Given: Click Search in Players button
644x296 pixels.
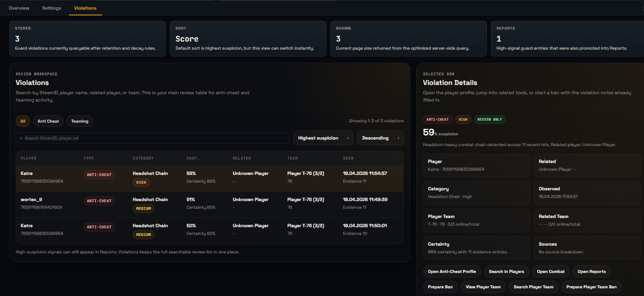Looking at the screenshot, I should 506,272.
